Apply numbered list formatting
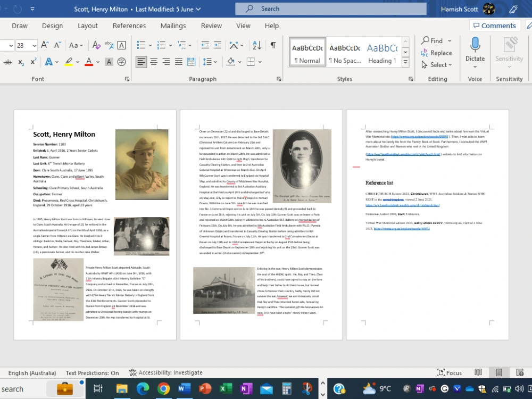 point(161,45)
